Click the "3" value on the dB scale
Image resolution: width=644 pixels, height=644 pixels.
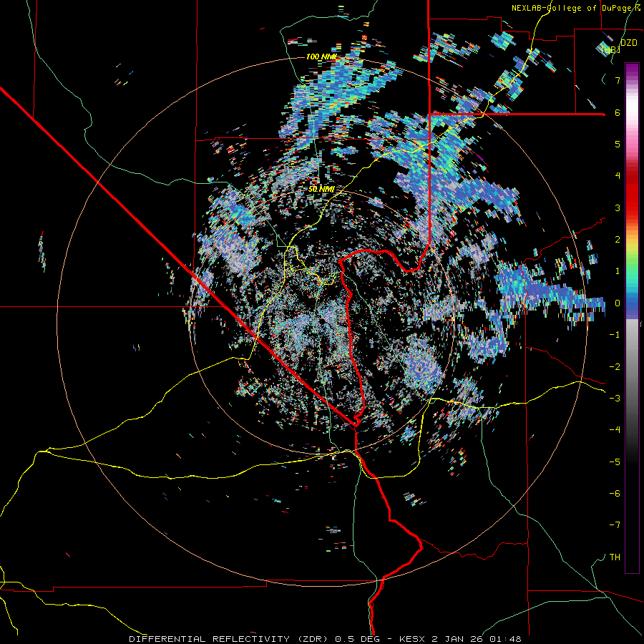pos(618,208)
